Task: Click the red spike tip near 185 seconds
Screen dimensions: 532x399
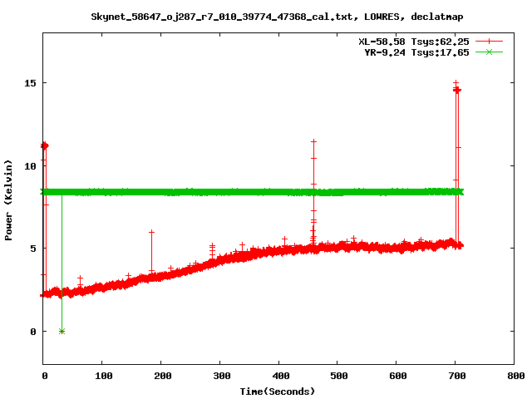Action: pyautogui.click(x=151, y=232)
